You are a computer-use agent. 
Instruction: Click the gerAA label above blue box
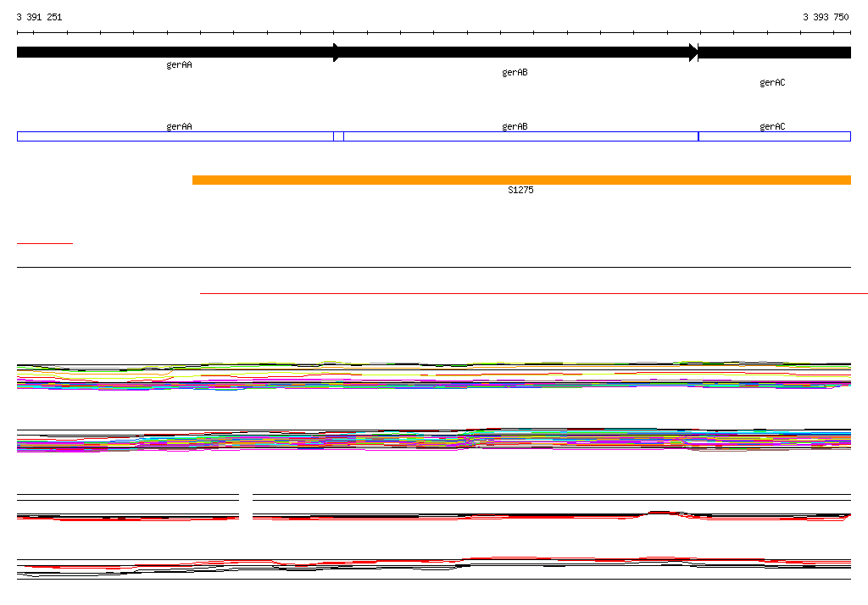click(180, 126)
